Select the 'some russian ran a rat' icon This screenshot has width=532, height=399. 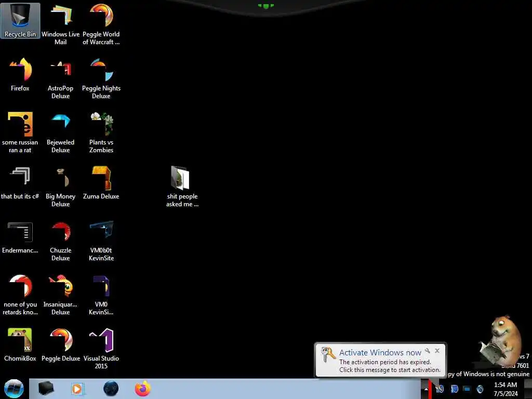tap(20, 132)
